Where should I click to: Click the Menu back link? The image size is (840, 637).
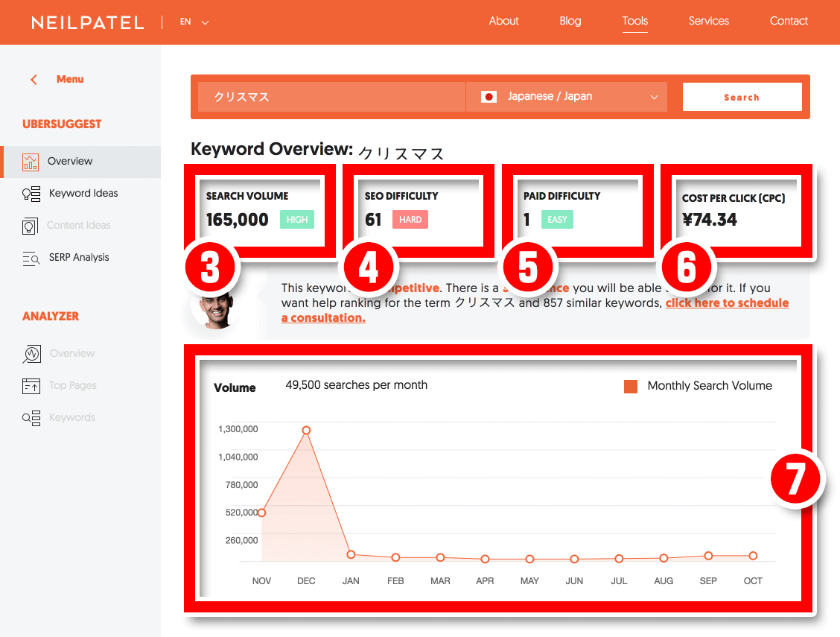click(70, 79)
